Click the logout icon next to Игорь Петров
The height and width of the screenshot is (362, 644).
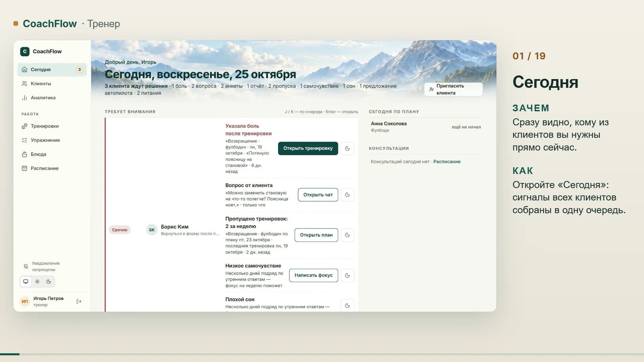pyautogui.click(x=79, y=301)
